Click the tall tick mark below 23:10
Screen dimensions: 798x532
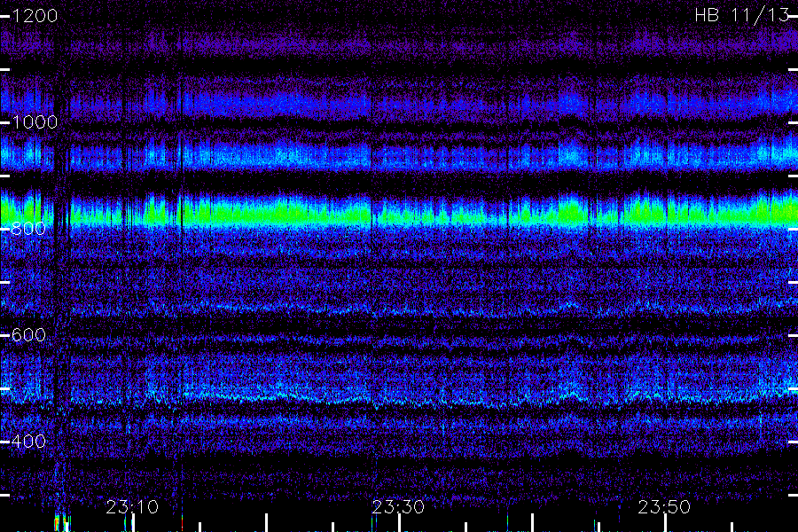click(x=133, y=523)
